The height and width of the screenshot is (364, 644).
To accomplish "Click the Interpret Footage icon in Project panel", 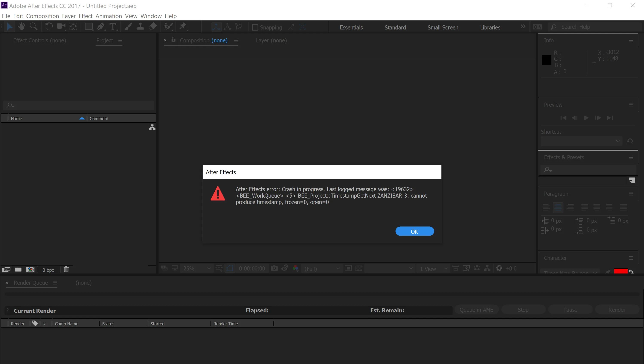I will (6, 269).
